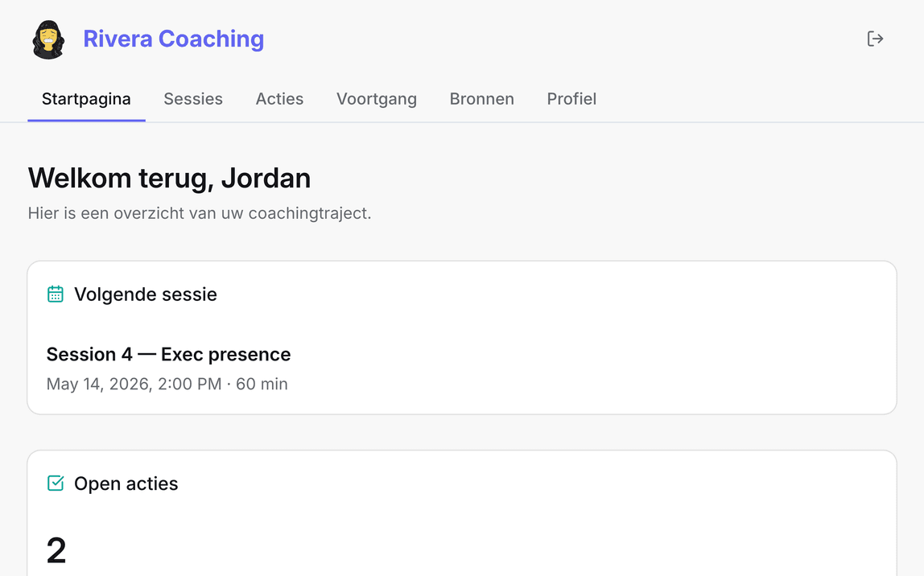Click Session 4 — Exec presence title
This screenshot has height=576, width=924.
pyautogui.click(x=168, y=354)
